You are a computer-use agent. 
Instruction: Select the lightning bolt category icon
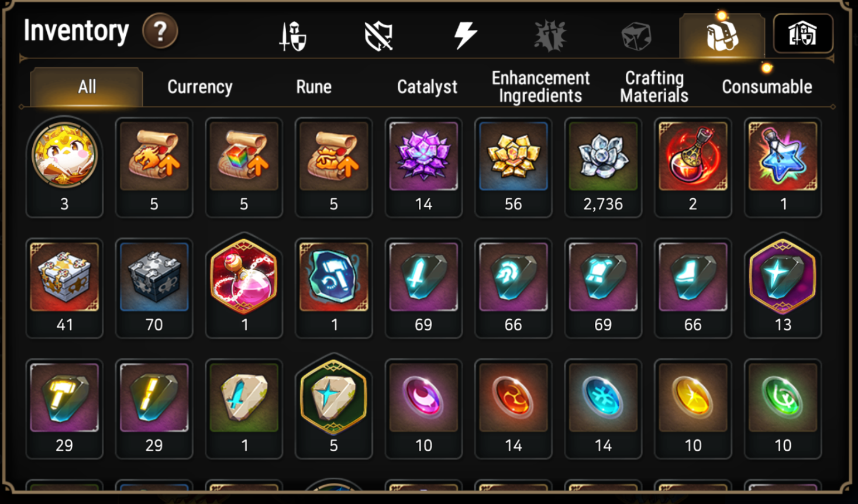coord(465,35)
